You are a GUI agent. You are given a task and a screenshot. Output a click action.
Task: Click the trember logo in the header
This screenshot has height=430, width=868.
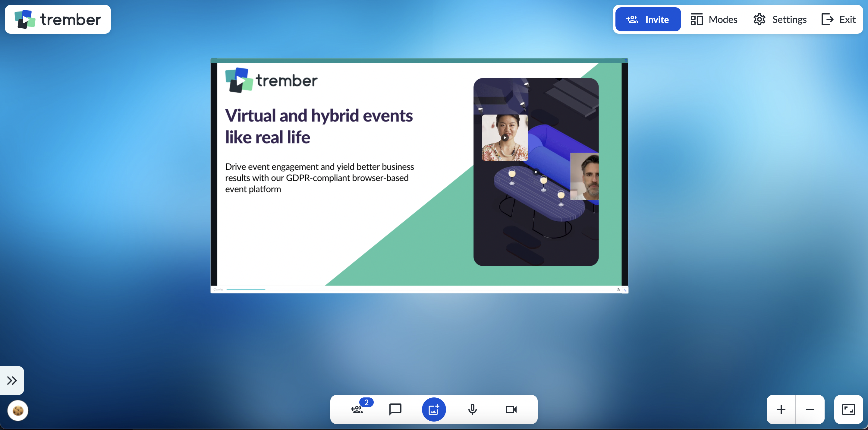[58, 20]
